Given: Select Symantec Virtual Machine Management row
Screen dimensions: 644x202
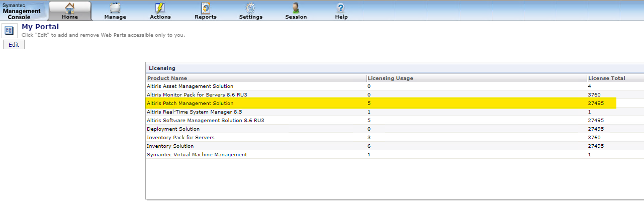Looking at the screenshot, I should (x=395, y=154).
